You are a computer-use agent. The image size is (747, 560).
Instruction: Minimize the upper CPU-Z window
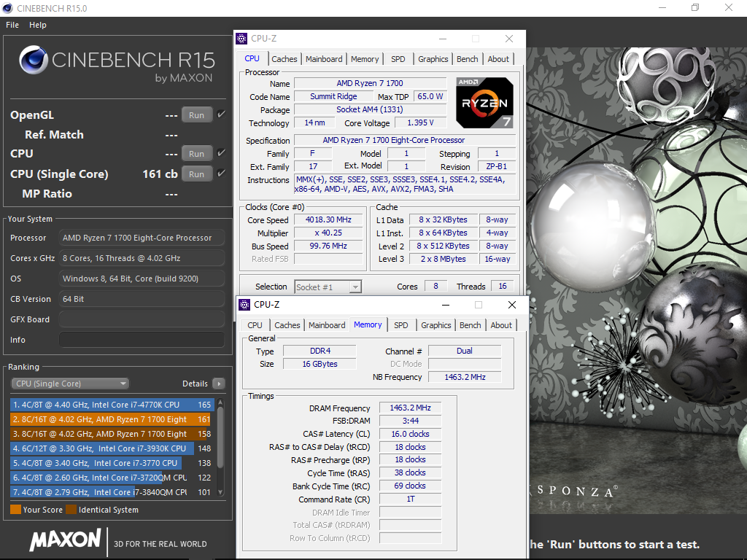tap(443, 39)
